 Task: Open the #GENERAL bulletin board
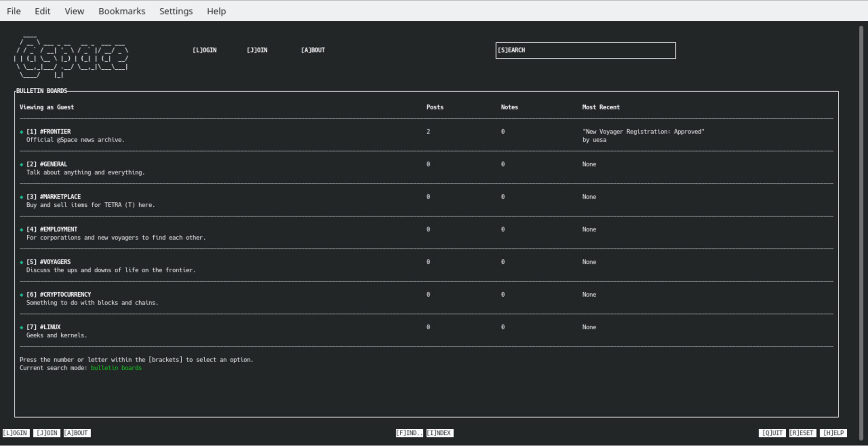(x=53, y=164)
